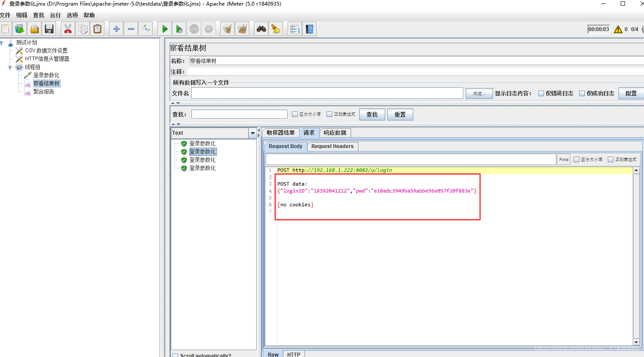Expand all nodes with plus icon

point(116,29)
